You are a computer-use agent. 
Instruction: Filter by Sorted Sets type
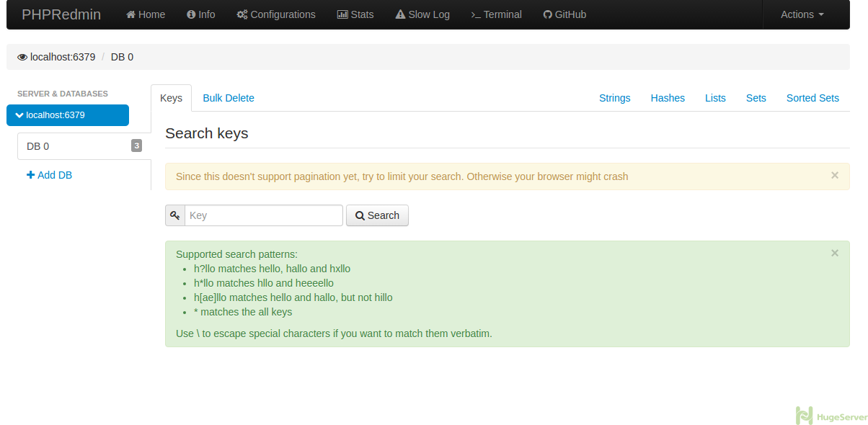pyautogui.click(x=812, y=98)
